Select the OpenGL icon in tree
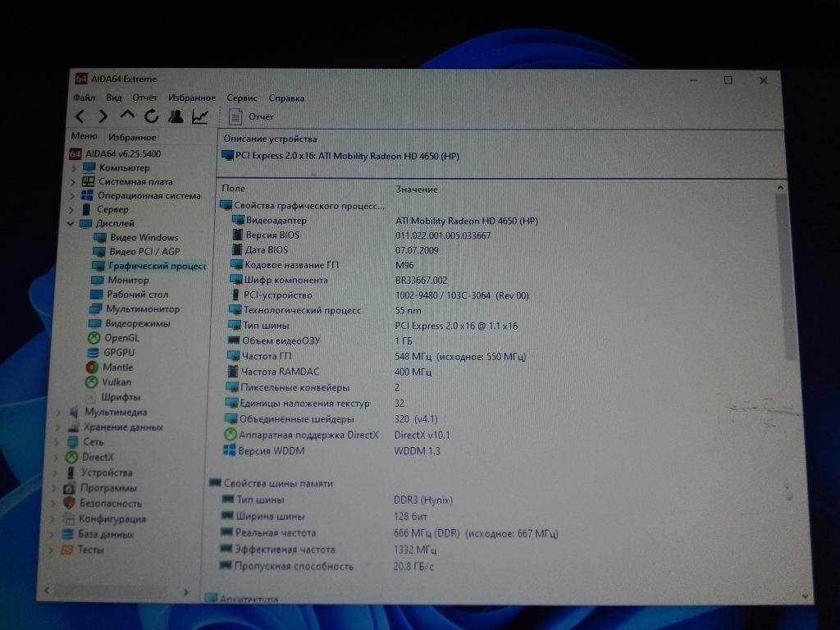This screenshot has height=630, width=840. (94, 338)
